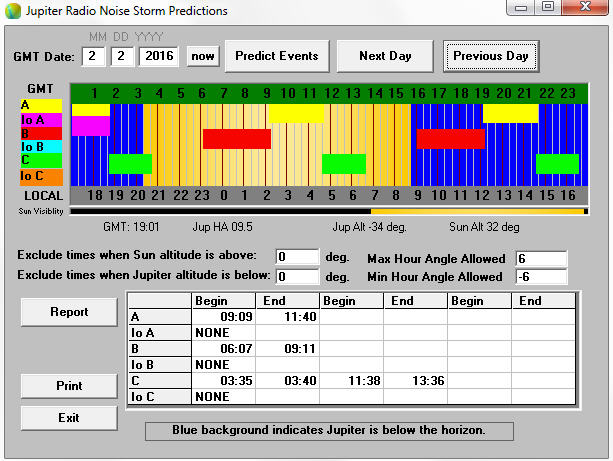Image resolution: width=613 pixels, height=461 pixels.
Task: Edit Max Hour Angle Allowed field
Action: pyautogui.click(x=541, y=258)
